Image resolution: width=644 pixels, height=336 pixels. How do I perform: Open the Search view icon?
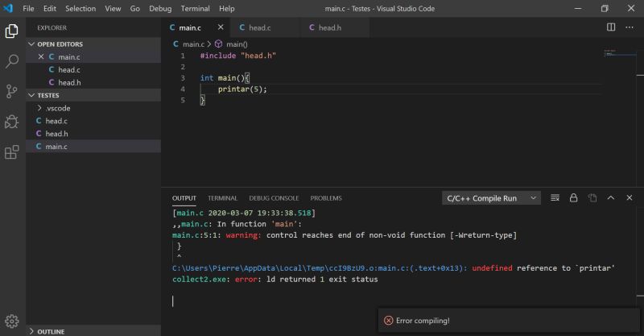coord(11,61)
